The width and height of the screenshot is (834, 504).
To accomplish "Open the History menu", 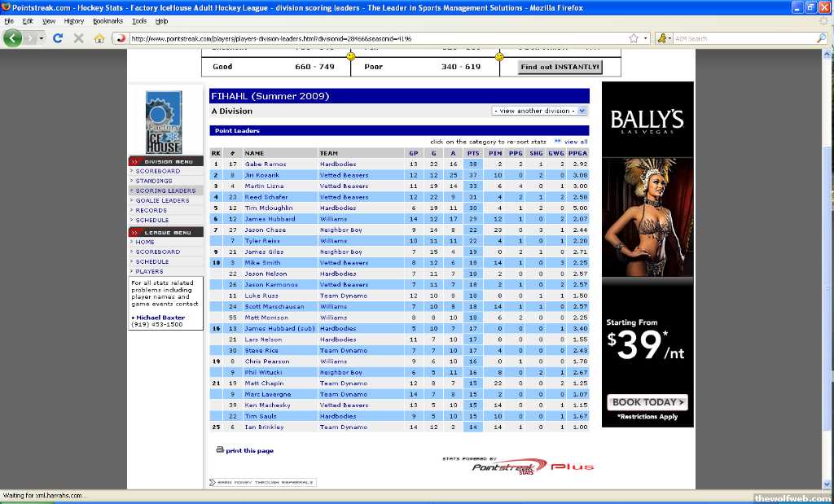I will pos(73,21).
